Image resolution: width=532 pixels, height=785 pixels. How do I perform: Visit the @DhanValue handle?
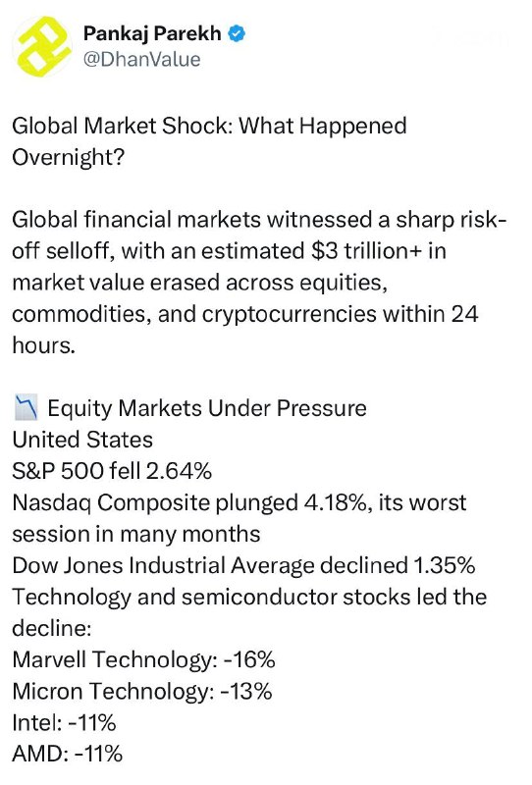pos(141,59)
